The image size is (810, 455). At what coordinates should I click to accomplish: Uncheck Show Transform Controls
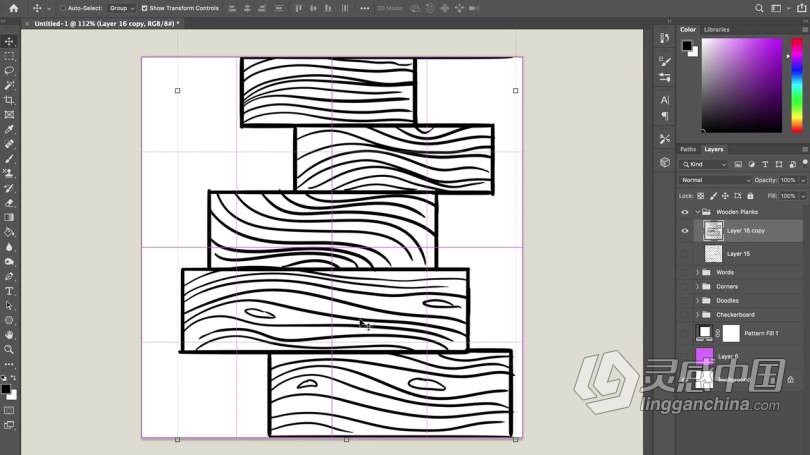click(145, 8)
